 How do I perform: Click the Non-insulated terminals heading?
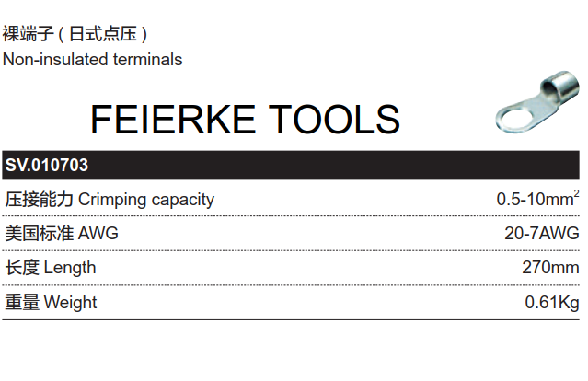(x=92, y=60)
